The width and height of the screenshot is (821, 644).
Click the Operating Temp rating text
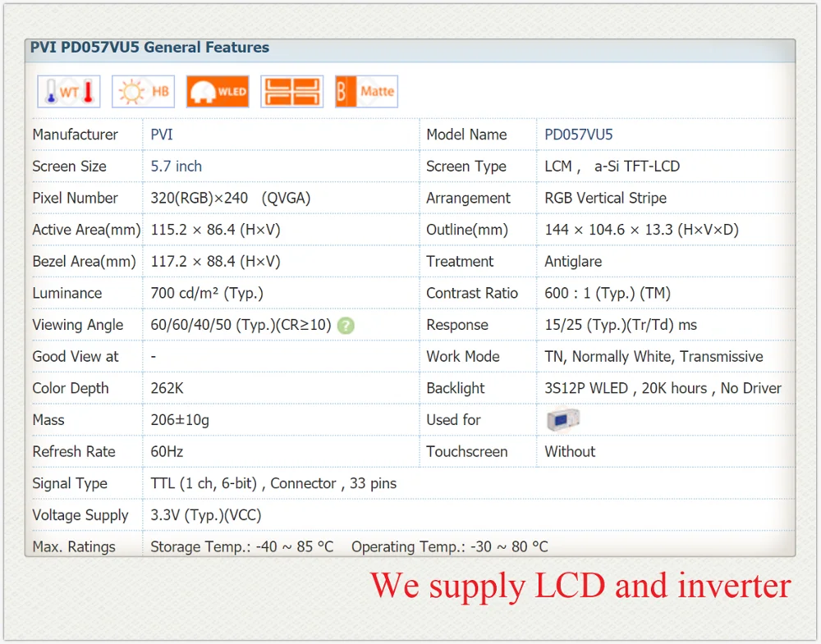[450, 546]
